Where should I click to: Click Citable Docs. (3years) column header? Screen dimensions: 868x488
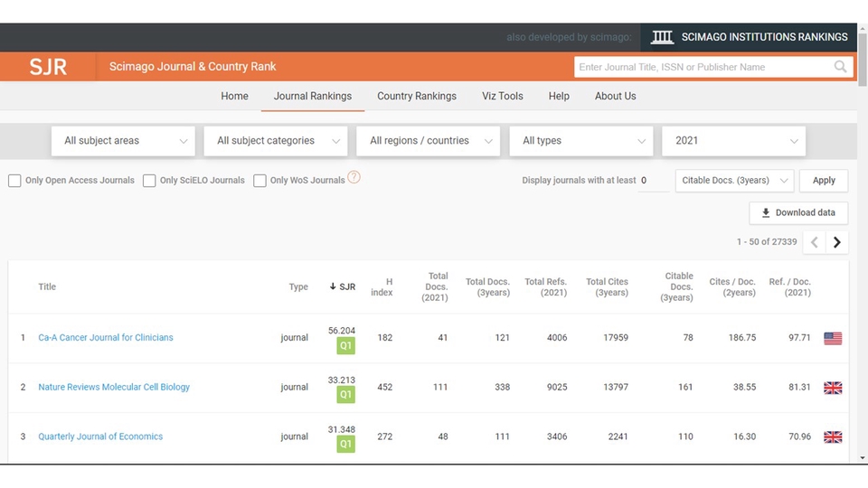point(677,286)
